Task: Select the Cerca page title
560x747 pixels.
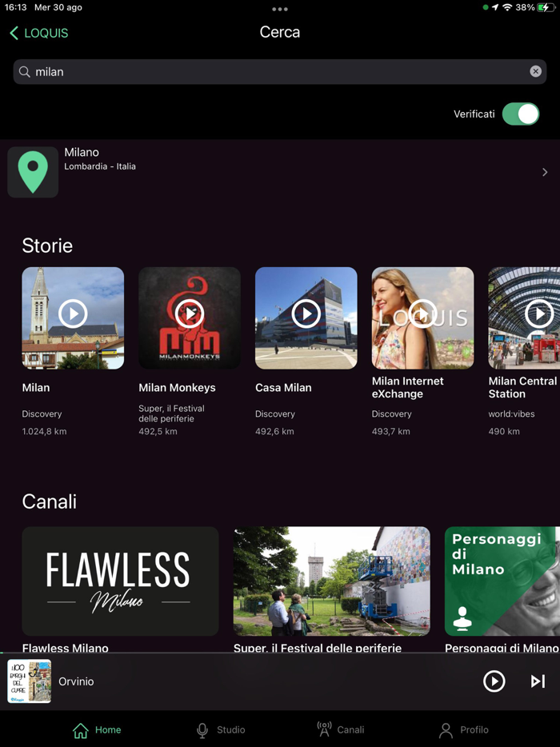Action: pyautogui.click(x=280, y=32)
